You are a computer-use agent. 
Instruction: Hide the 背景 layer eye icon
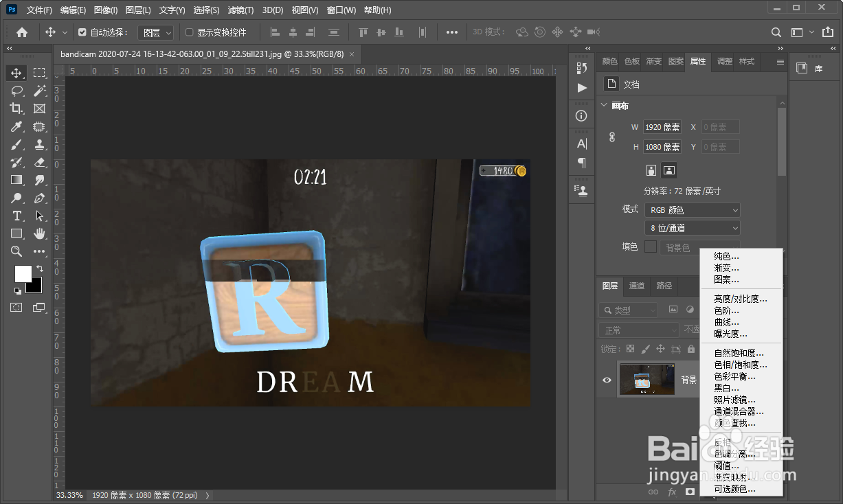click(x=607, y=380)
